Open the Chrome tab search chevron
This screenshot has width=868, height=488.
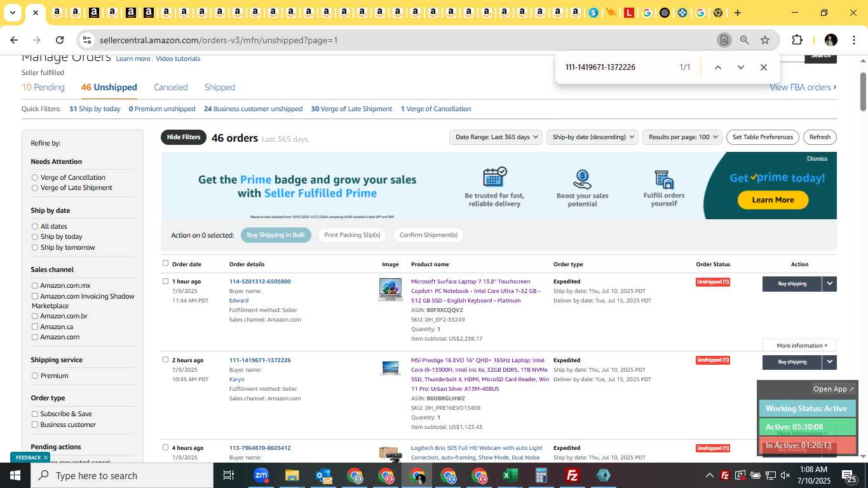(12, 13)
